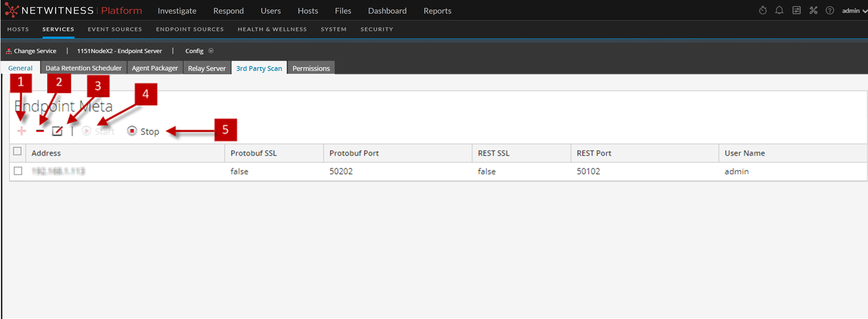The width and height of the screenshot is (868, 319).
Task: Open the Dashboard menu
Action: pyautogui.click(x=387, y=10)
